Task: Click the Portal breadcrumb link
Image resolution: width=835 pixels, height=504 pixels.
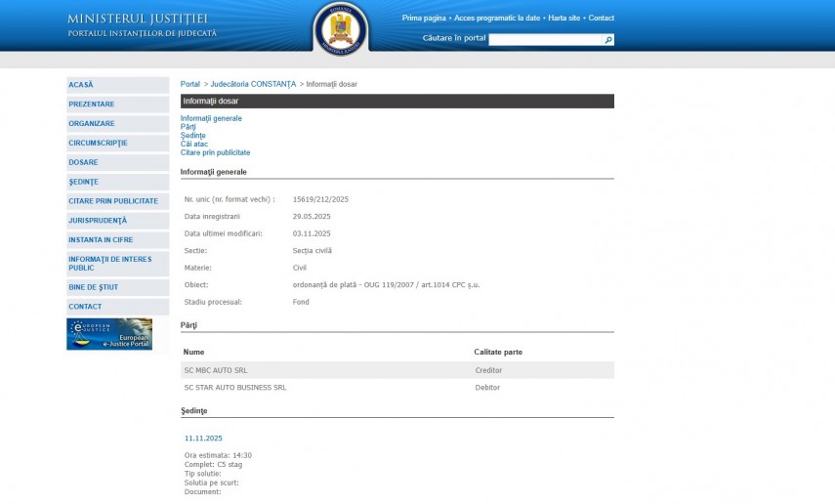Action: [x=189, y=84]
